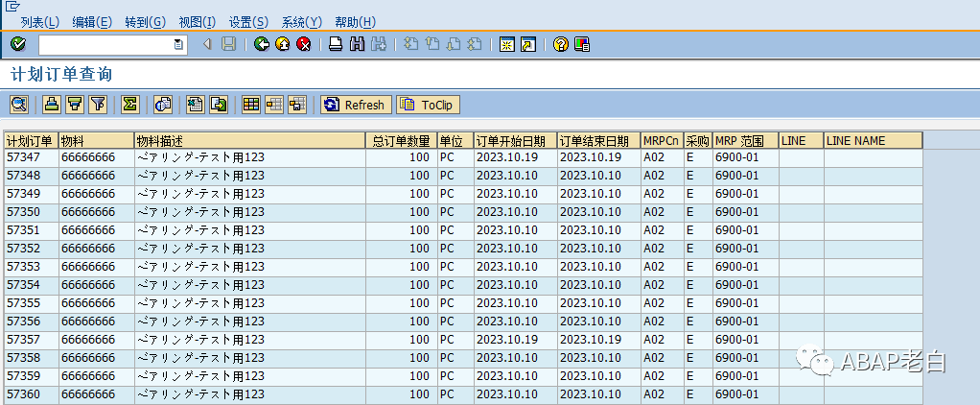Select the 订单开始日期 column header

click(x=516, y=141)
